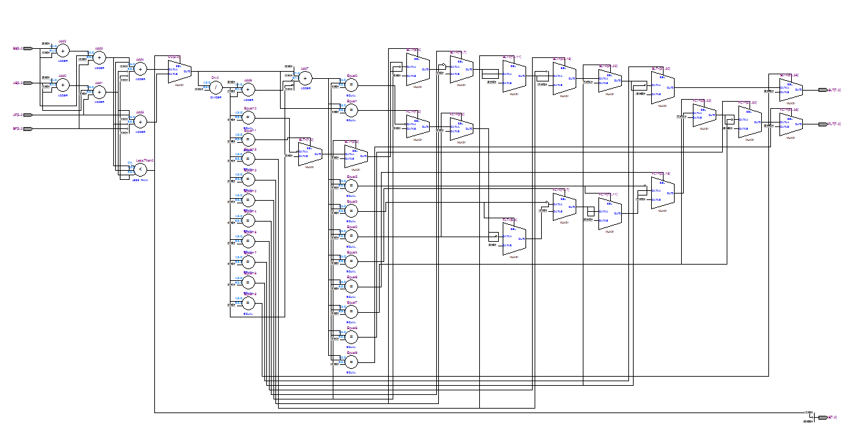The height and width of the screenshot is (434, 868).
Task: Select the Add2 adder node
Action: (63, 51)
